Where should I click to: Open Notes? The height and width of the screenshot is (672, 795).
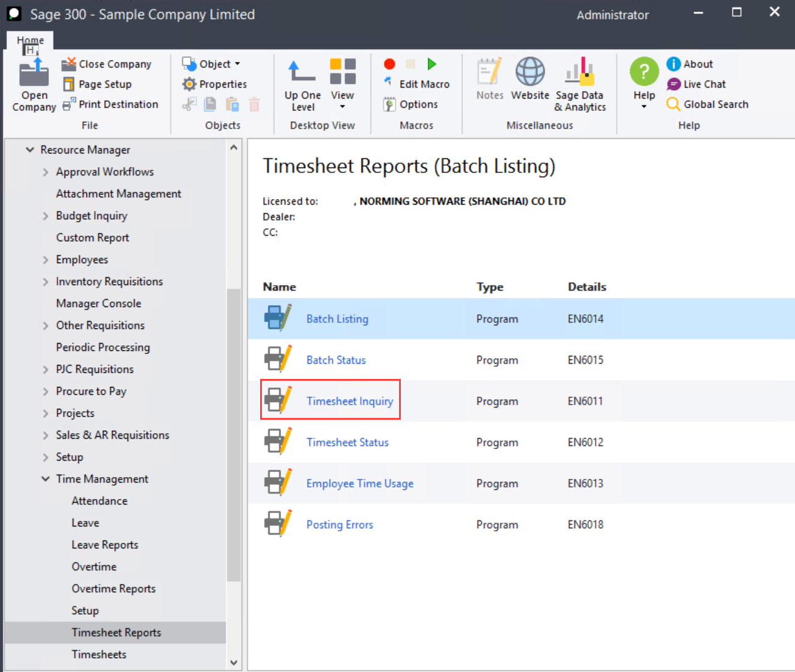(x=490, y=79)
